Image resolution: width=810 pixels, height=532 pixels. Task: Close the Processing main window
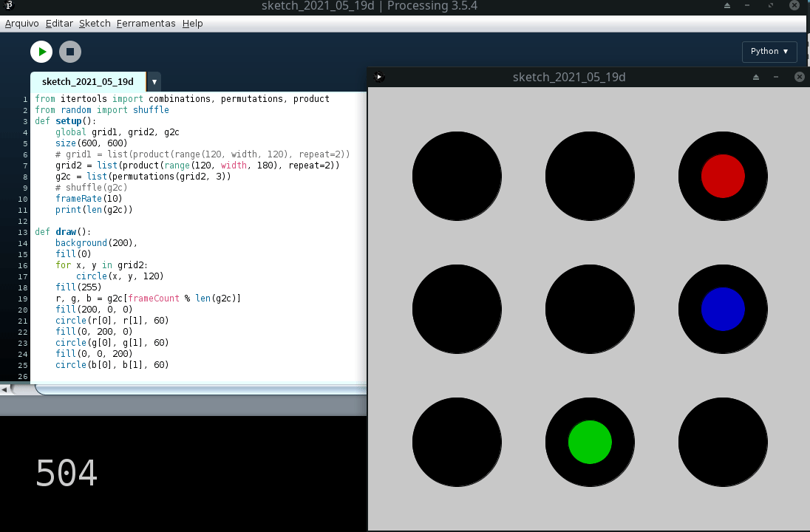[x=794, y=5]
